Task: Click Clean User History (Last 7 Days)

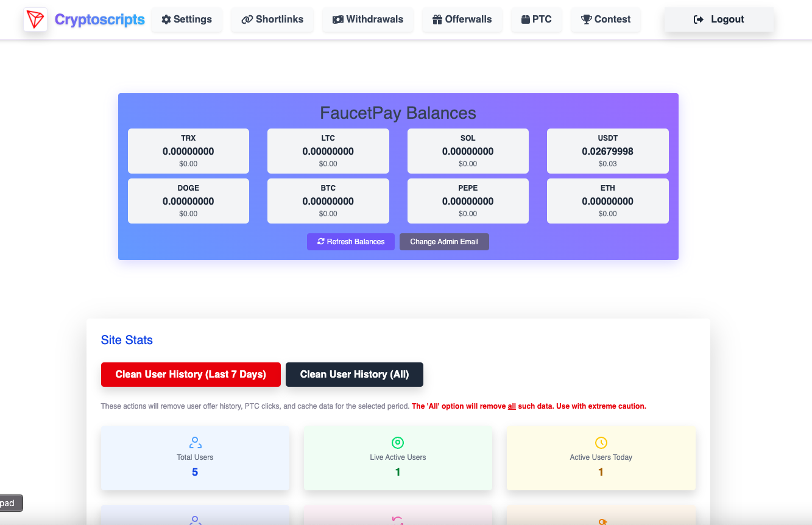Action: pos(191,375)
